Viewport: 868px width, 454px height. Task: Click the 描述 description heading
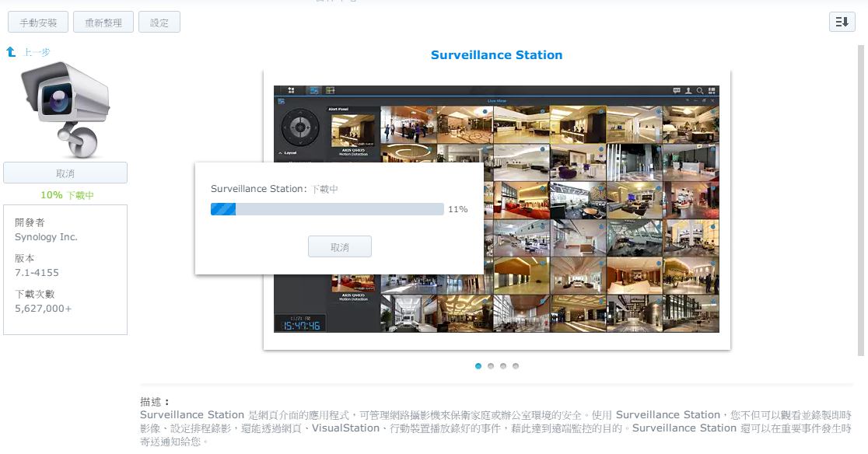point(155,401)
